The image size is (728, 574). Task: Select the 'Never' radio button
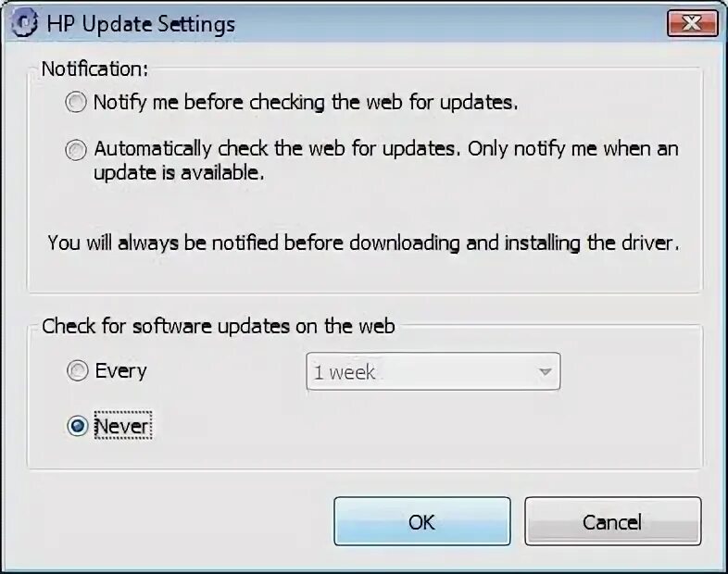[x=77, y=426]
